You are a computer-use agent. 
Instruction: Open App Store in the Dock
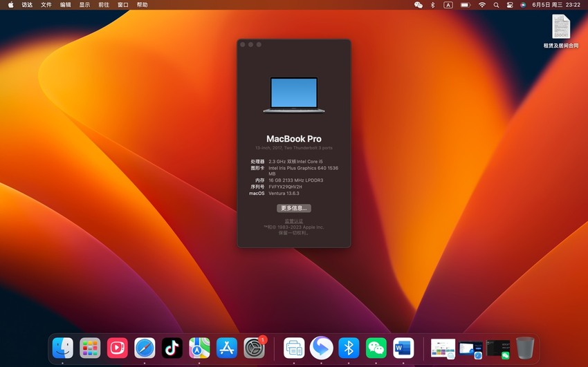click(227, 348)
